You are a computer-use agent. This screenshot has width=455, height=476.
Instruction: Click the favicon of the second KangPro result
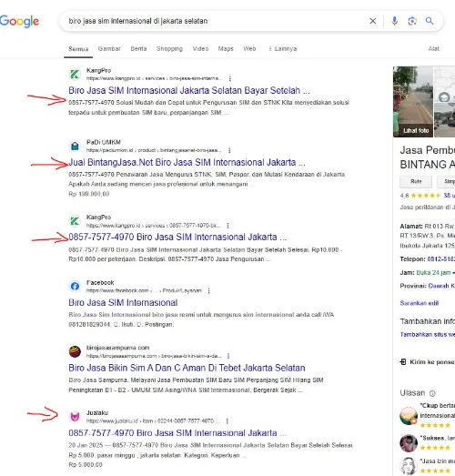click(75, 221)
